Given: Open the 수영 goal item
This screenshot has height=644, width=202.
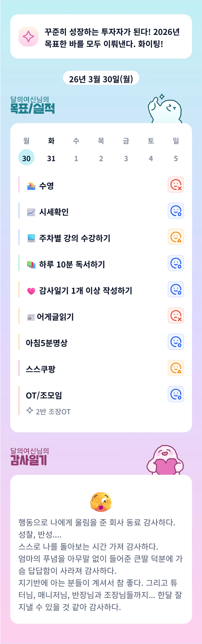Looking at the screenshot, I should (x=46, y=186).
